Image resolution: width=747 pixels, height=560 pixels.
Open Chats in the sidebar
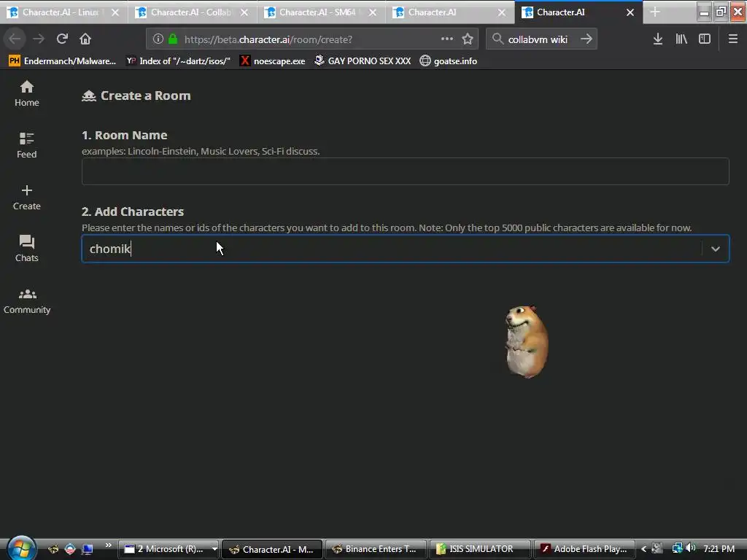[27, 249]
